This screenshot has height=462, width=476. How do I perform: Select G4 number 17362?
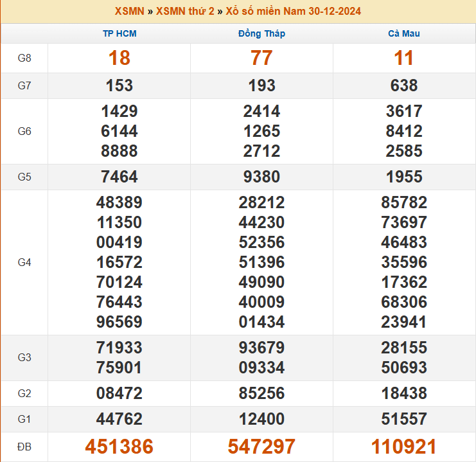click(x=404, y=282)
